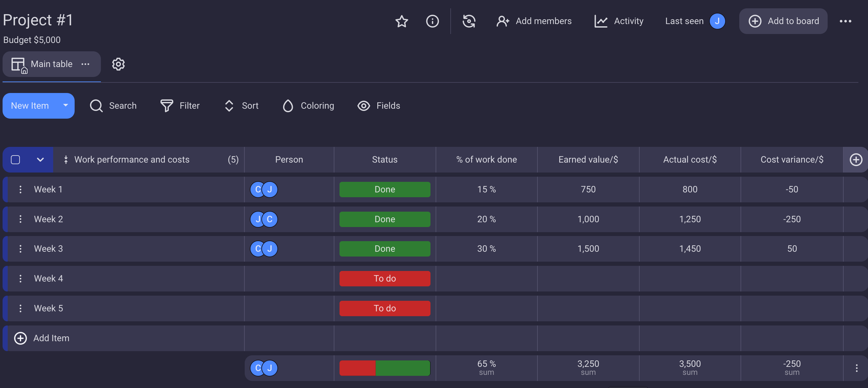Viewport: 868px width, 388px height.
Task: Click the 30 % work done cell
Action: 486,249
